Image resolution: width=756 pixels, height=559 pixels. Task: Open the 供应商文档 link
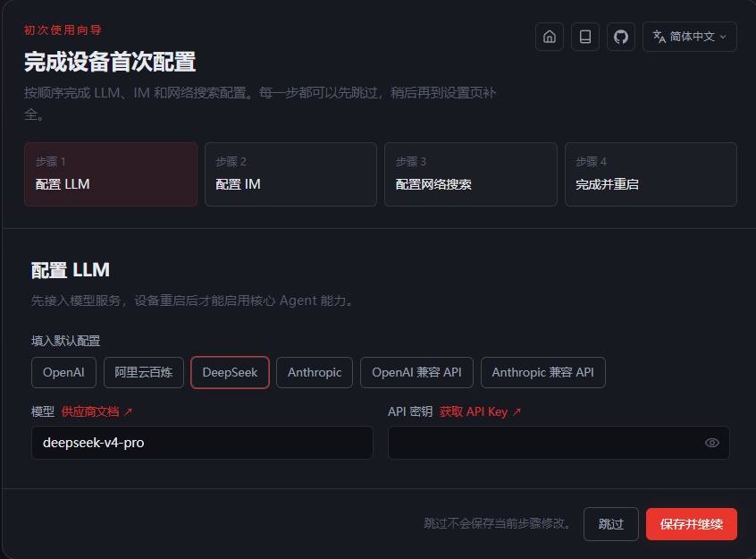97,411
